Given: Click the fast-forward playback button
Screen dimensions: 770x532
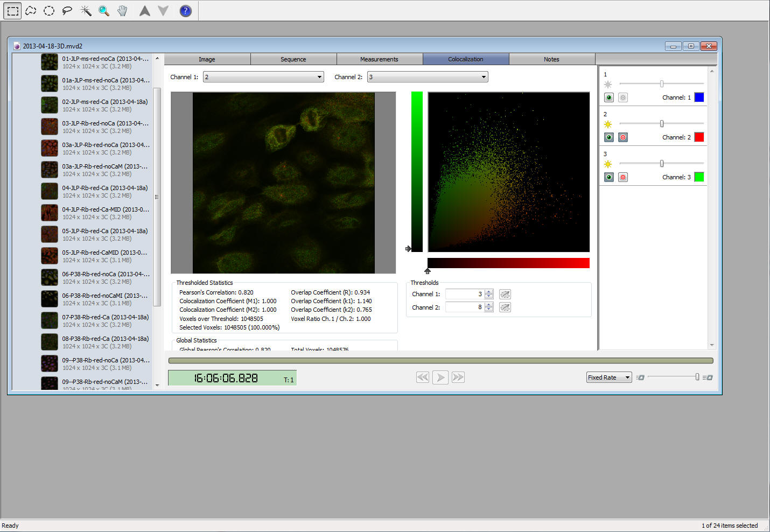Looking at the screenshot, I should pyautogui.click(x=458, y=377).
